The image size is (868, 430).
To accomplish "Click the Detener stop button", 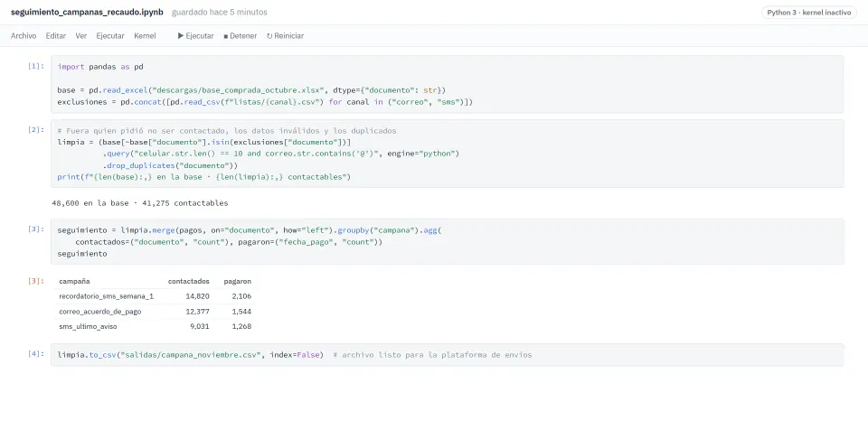I will (241, 36).
